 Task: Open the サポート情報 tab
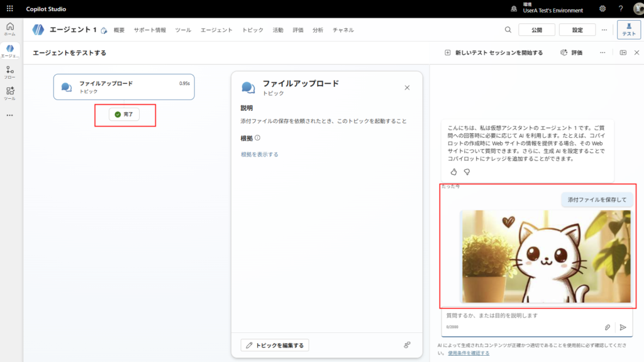click(150, 30)
